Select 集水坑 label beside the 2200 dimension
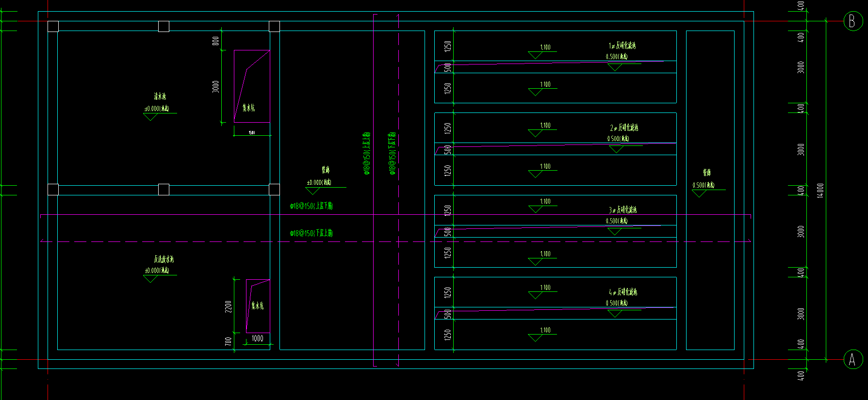The image size is (868, 400). tap(258, 305)
